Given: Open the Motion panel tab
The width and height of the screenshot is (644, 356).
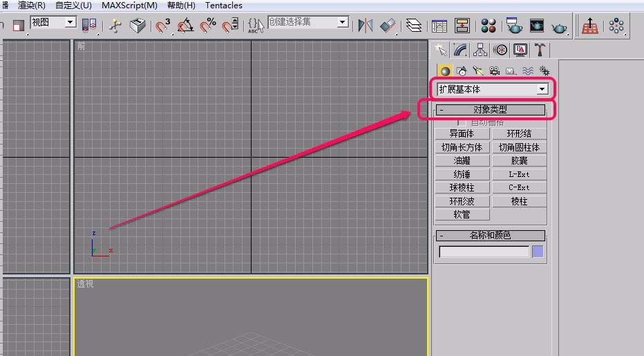Looking at the screenshot, I should point(500,50).
